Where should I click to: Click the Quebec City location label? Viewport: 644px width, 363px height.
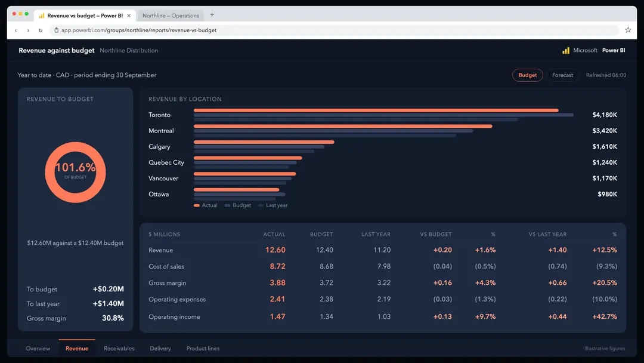166,163
